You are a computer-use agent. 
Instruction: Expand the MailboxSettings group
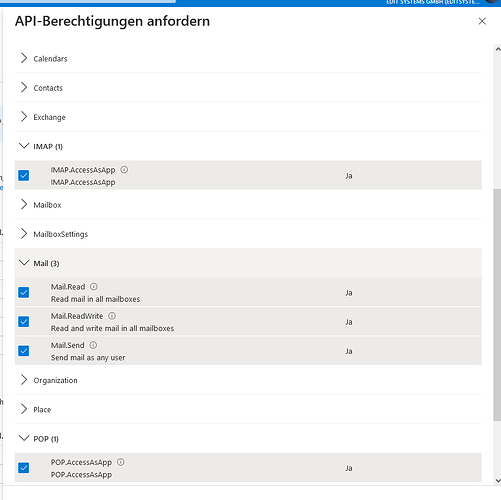pos(248,234)
